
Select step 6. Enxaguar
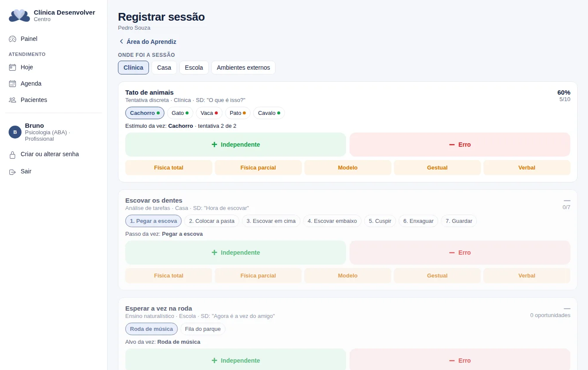[418, 221]
